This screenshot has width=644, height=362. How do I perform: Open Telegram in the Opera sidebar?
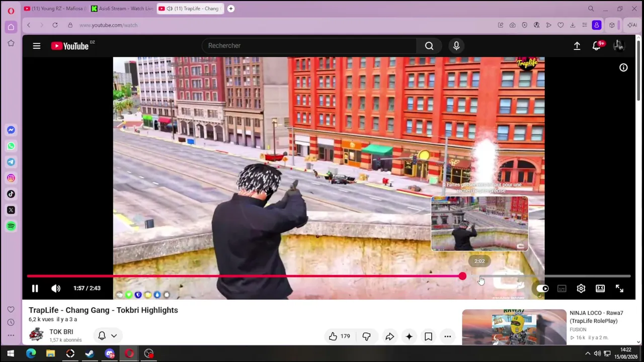pyautogui.click(x=11, y=162)
